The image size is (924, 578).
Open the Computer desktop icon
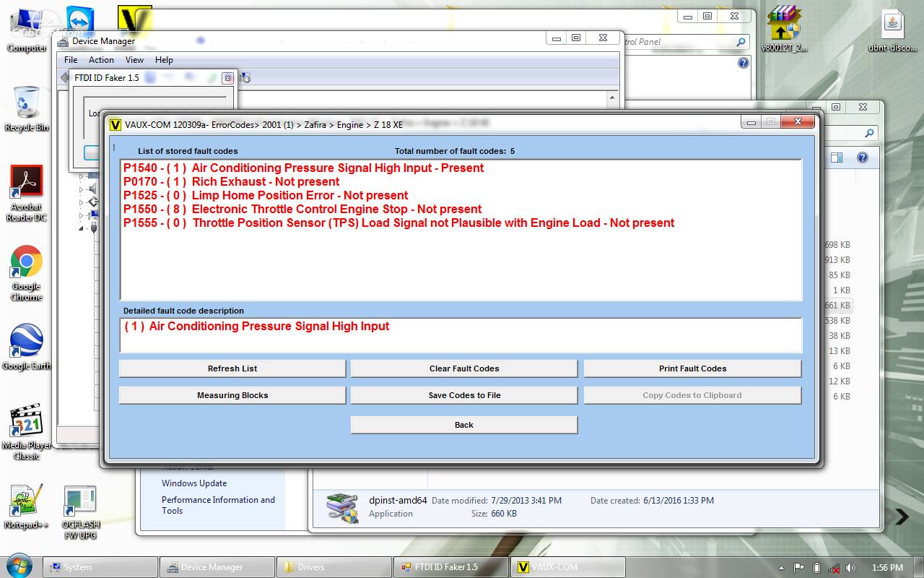click(26, 29)
